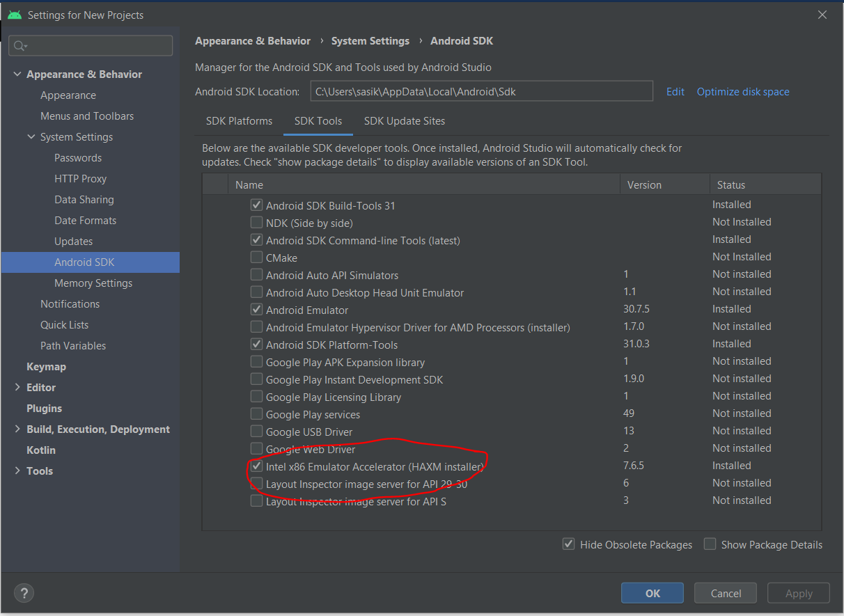This screenshot has width=844, height=616.
Task: Select HTTP Proxy in sidebar
Action: coord(81,179)
